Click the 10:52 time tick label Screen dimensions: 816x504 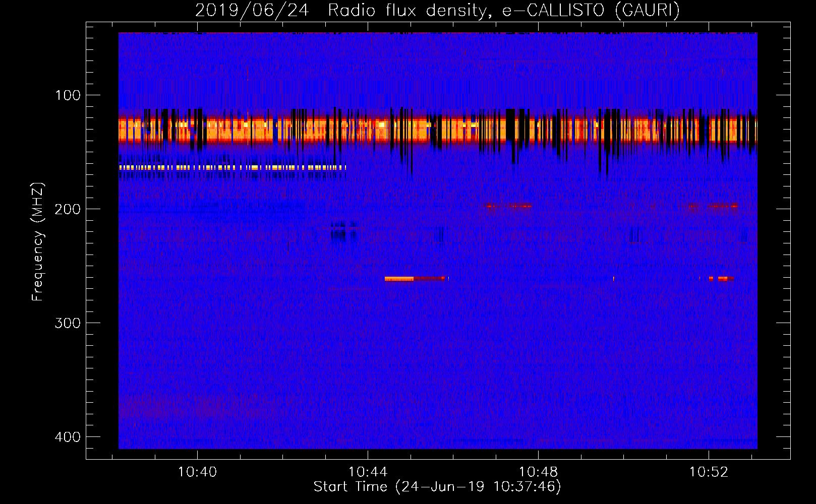tap(709, 472)
